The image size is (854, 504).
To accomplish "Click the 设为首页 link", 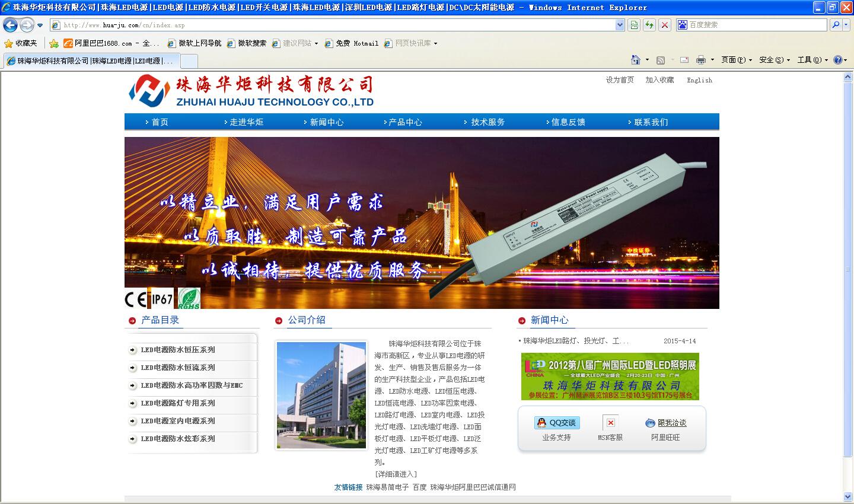I will (x=620, y=80).
